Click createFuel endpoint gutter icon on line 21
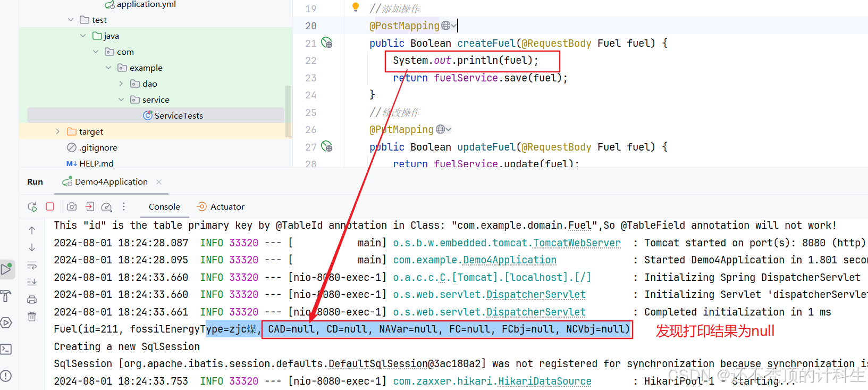 pos(327,43)
